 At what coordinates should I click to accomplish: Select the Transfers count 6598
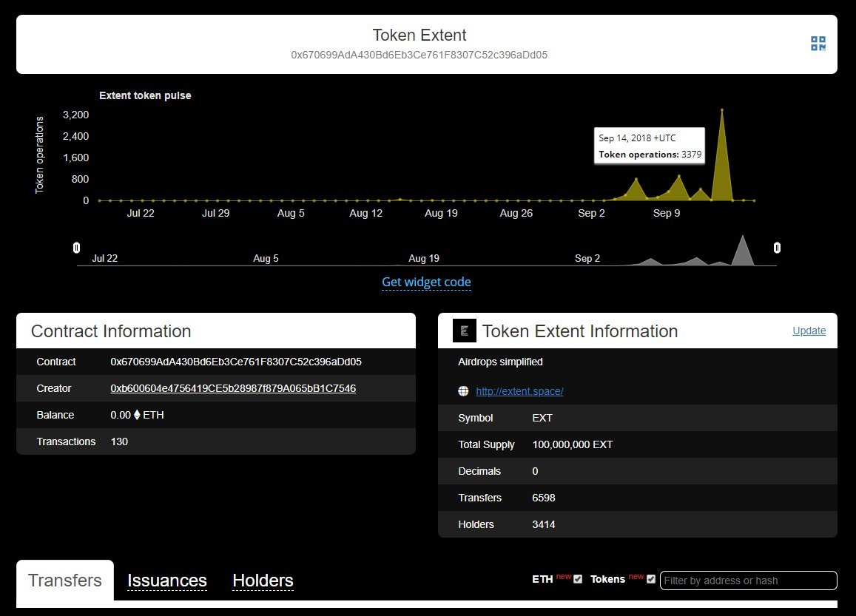click(x=544, y=498)
